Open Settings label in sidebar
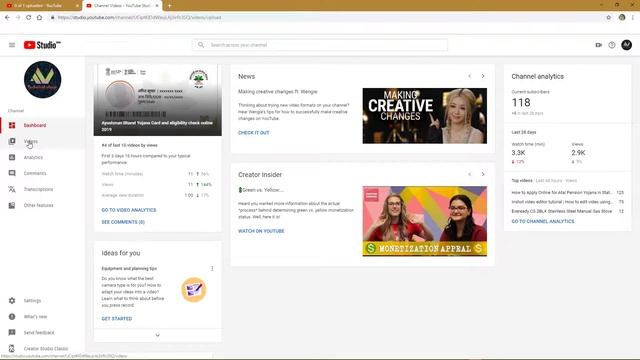Image resolution: width=640 pixels, height=360 pixels. point(32,300)
